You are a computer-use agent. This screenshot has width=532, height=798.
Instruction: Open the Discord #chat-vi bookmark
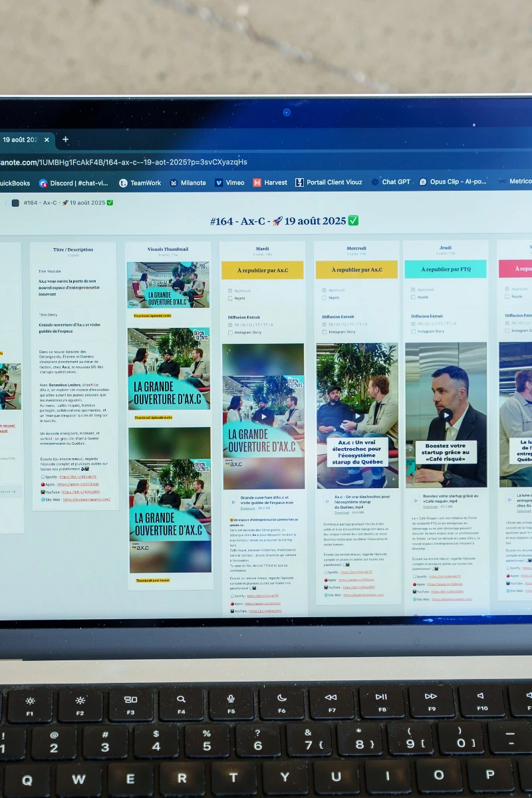coord(73,183)
